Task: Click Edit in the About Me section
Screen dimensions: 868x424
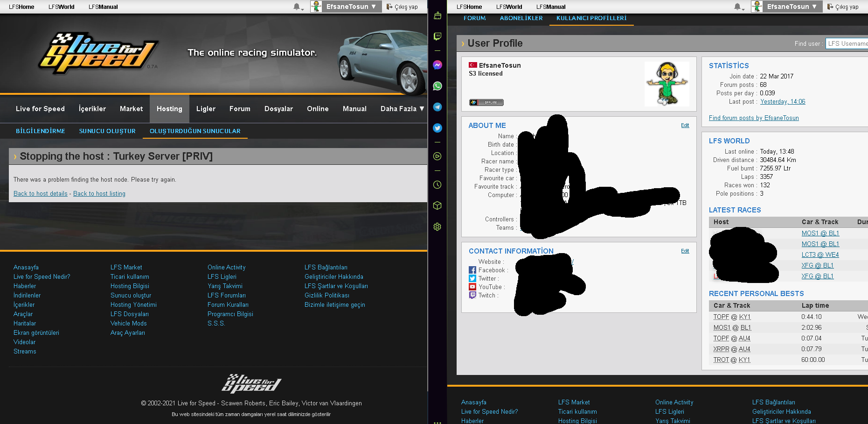Action: pyautogui.click(x=685, y=125)
